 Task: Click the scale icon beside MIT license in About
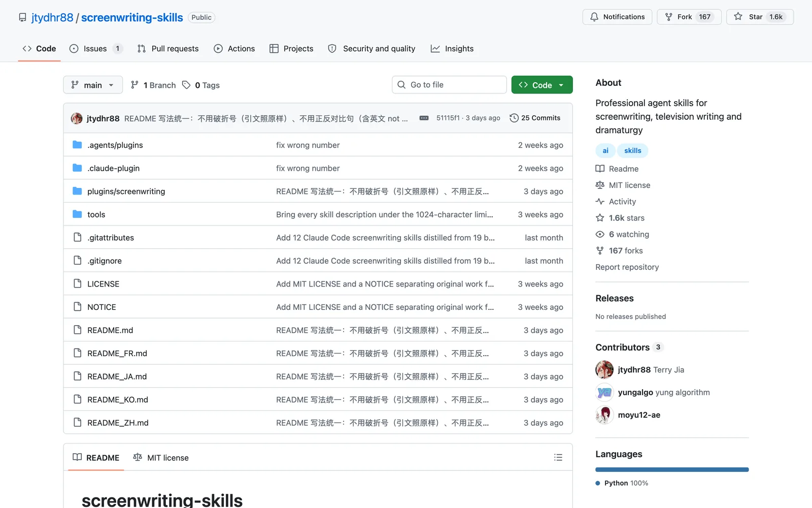click(x=600, y=185)
